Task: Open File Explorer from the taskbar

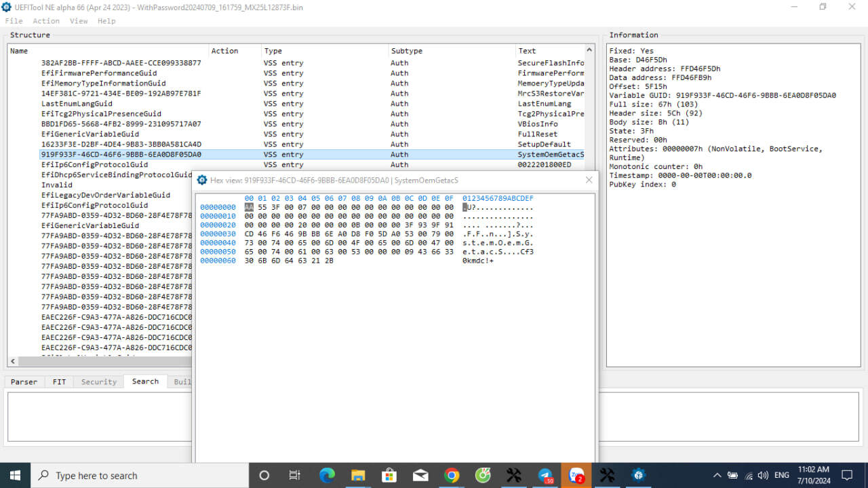Action: (358, 475)
